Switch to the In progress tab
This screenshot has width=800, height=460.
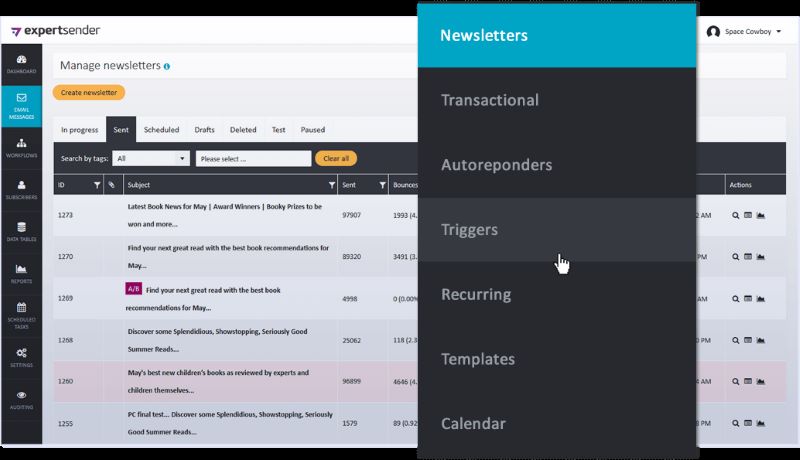80,130
